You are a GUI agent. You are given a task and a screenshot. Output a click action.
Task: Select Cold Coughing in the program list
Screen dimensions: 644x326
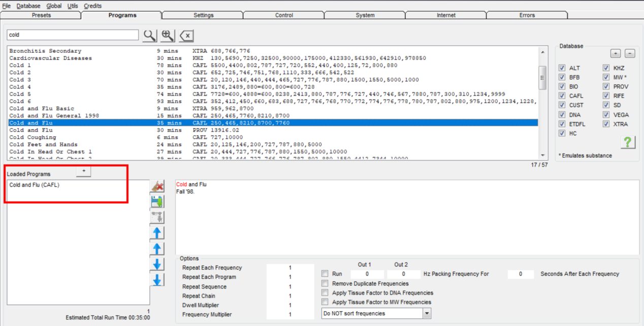(x=33, y=137)
